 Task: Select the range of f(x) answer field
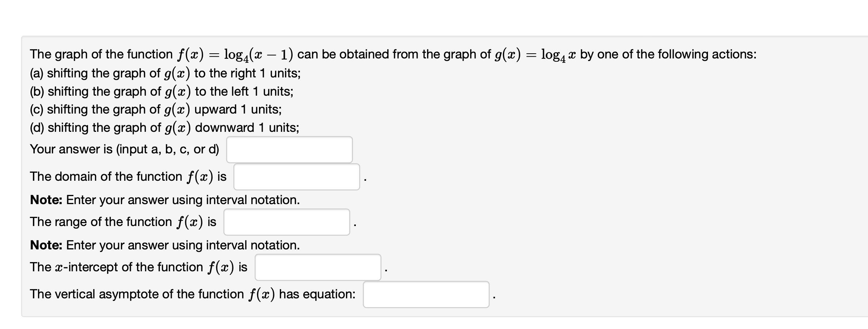(x=287, y=222)
